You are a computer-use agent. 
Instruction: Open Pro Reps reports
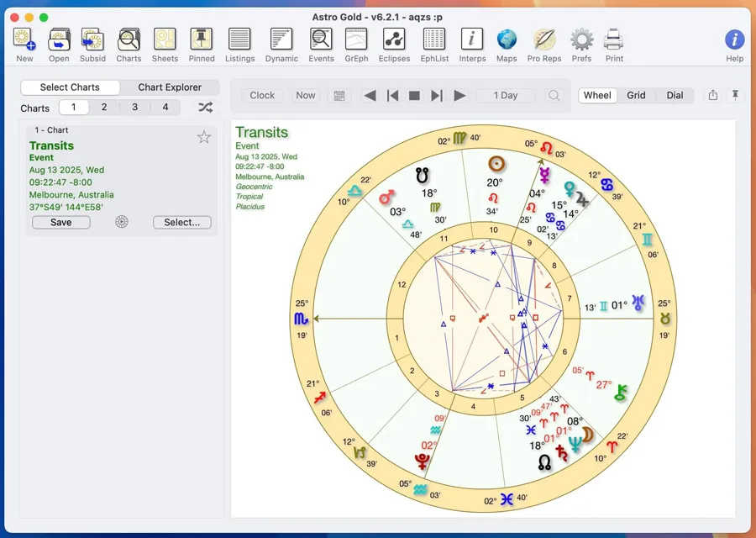click(544, 40)
